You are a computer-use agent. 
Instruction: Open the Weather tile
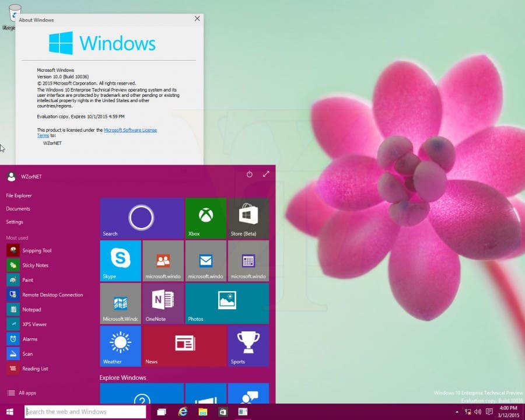tap(121, 346)
